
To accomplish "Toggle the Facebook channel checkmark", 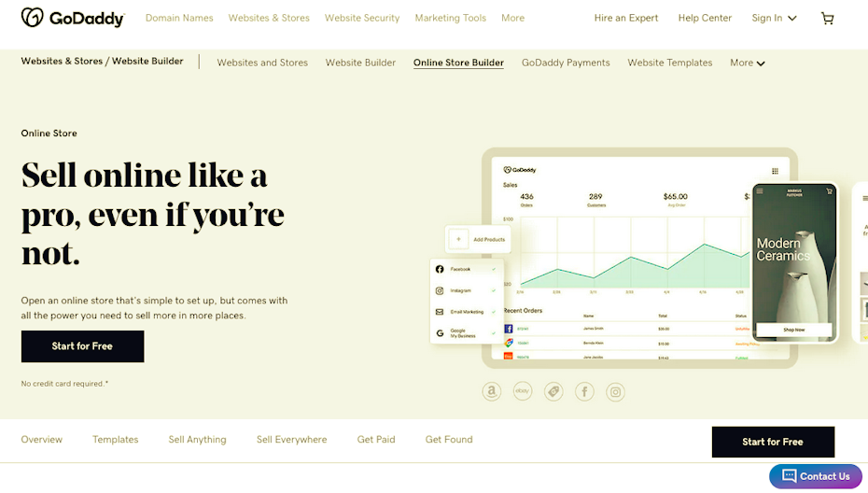I will tap(494, 269).
